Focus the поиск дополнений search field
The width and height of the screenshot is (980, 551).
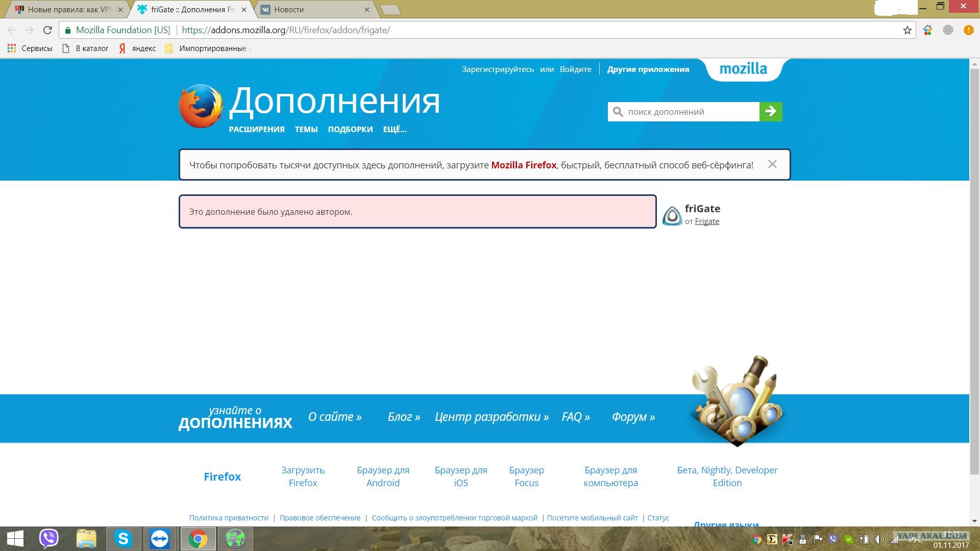pyautogui.click(x=683, y=112)
